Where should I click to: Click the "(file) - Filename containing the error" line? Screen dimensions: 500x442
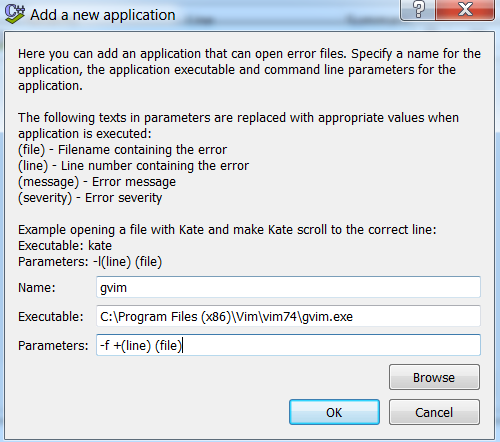(122, 150)
